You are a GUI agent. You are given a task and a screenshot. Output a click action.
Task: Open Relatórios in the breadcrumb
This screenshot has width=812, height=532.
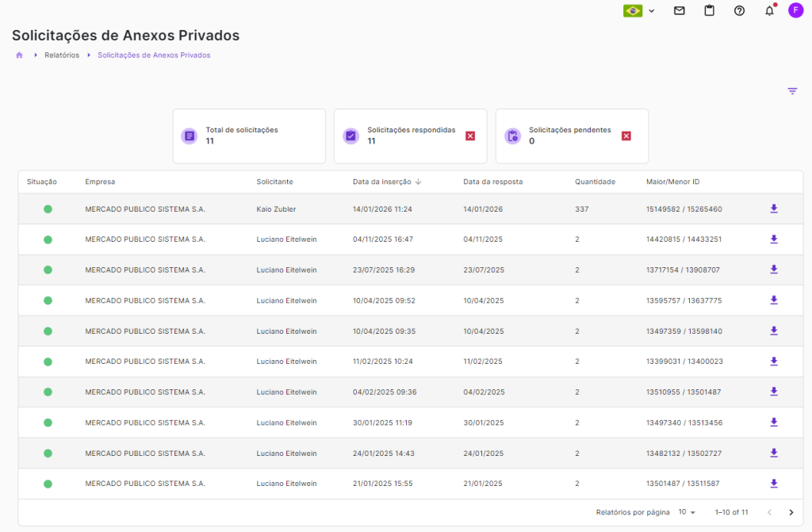coord(62,55)
